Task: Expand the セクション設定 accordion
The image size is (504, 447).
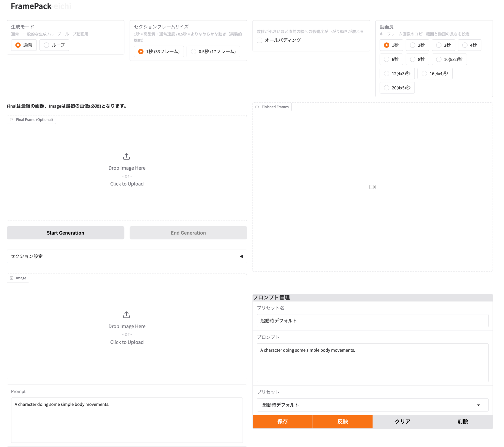Action: tap(127, 256)
